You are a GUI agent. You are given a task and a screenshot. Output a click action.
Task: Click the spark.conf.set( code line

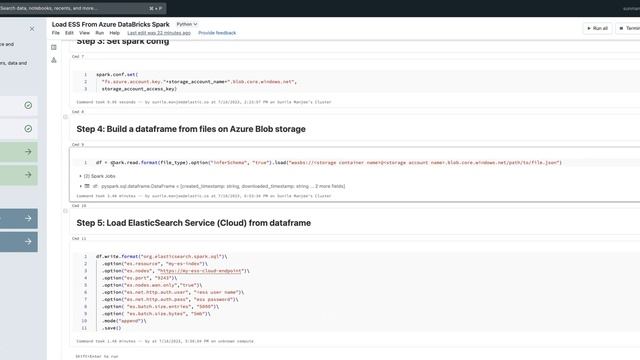coord(117,75)
